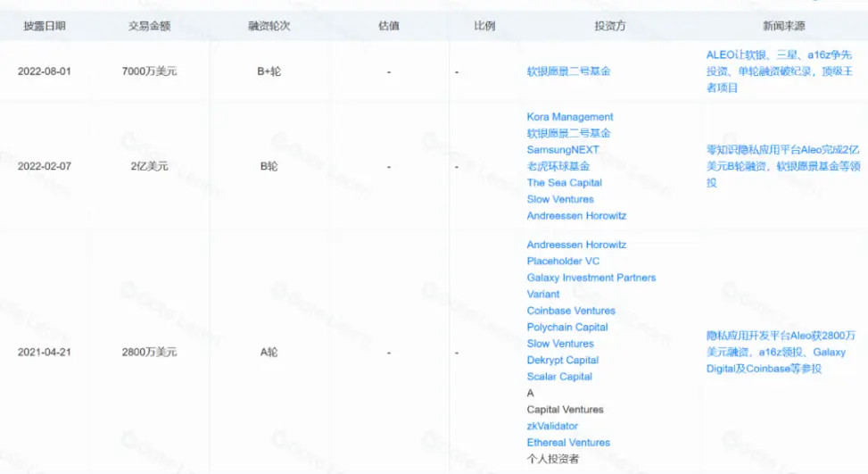Image resolution: width=868 pixels, height=474 pixels.
Task: Click Scalar Capital investor link
Action: 559,377
